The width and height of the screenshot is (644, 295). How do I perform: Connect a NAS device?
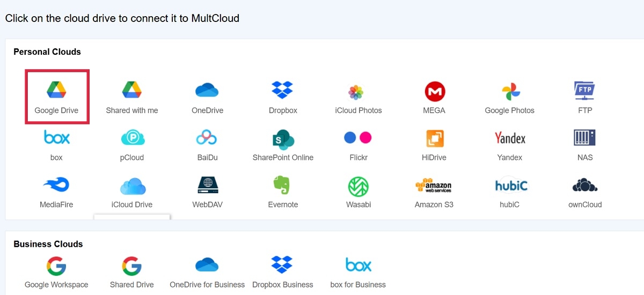tap(584, 145)
